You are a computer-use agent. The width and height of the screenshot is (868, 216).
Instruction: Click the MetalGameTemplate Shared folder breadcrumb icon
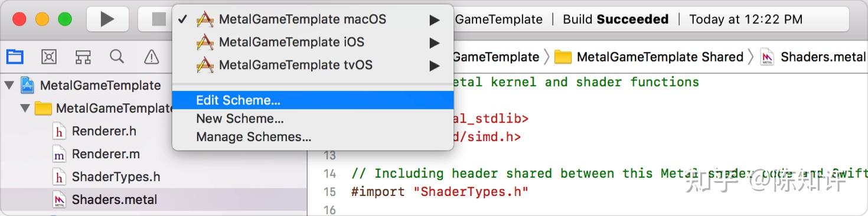(x=563, y=57)
